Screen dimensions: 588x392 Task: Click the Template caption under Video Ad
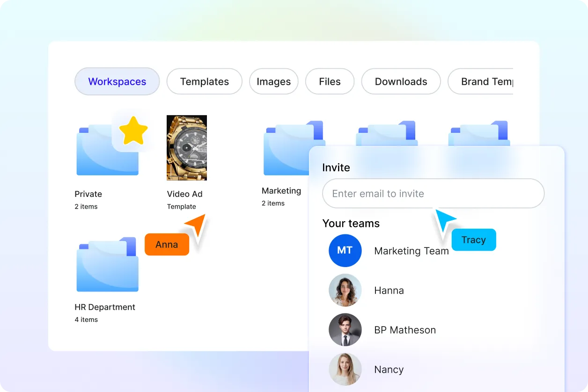(182, 206)
